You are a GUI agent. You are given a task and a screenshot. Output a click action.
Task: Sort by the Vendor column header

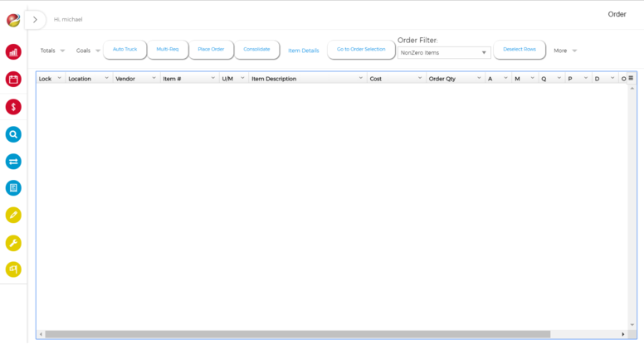[x=125, y=79]
